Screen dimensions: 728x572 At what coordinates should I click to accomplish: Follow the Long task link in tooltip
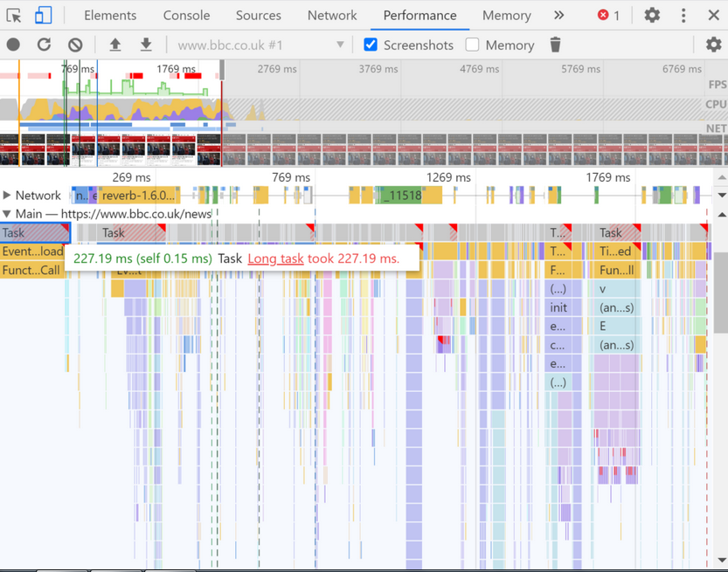(276, 258)
